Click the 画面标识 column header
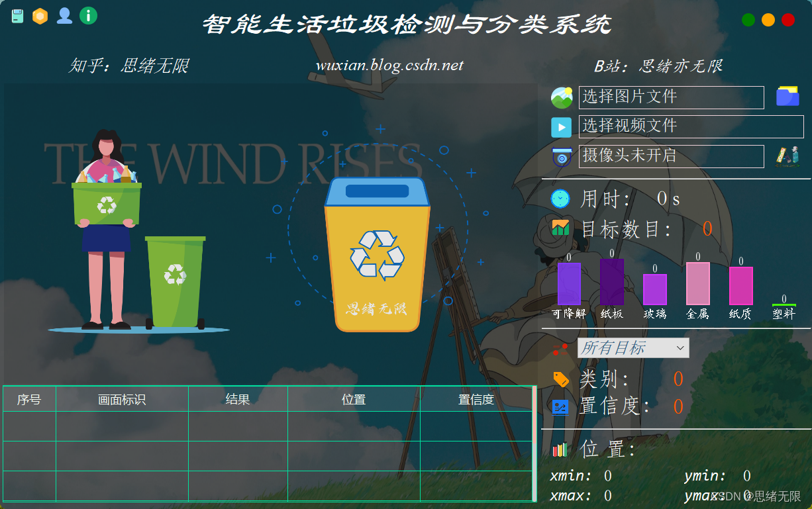Viewport: 812px width, 509px height. (x=122, y=399)
